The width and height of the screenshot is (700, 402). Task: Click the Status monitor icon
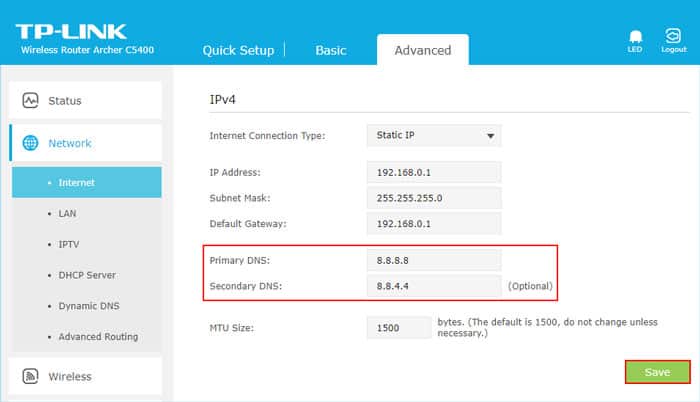tap(30, 100)
